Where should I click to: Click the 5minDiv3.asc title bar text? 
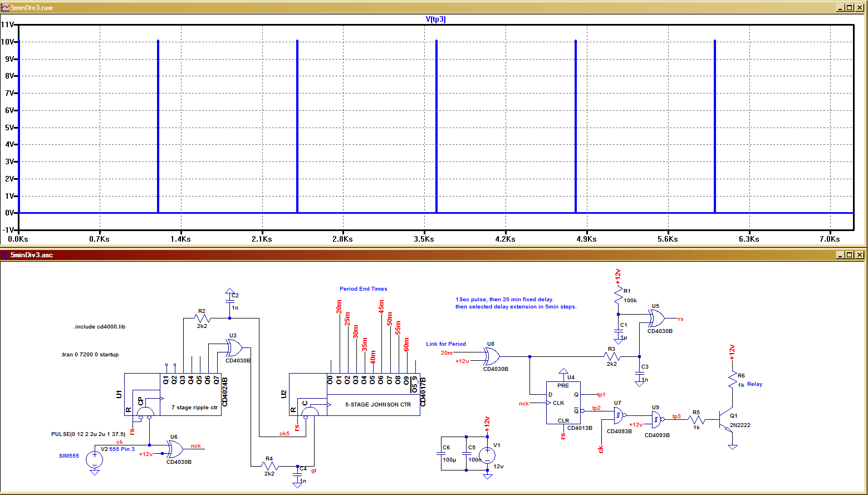(32, 255)
